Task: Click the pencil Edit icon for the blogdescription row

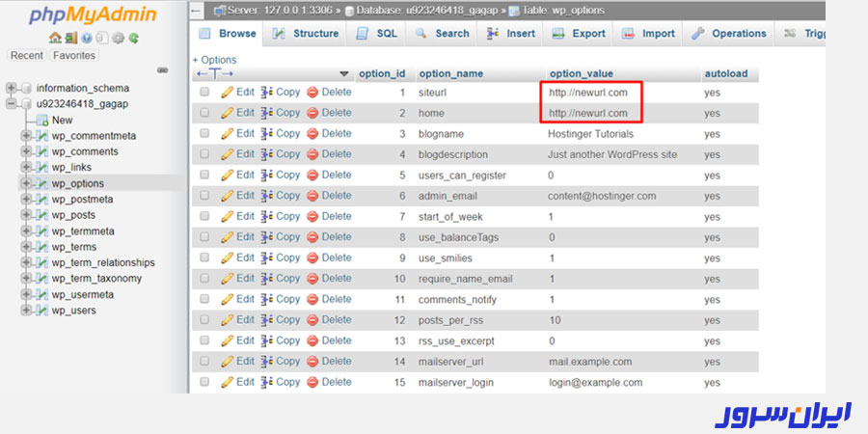Action: pos(227,154)
